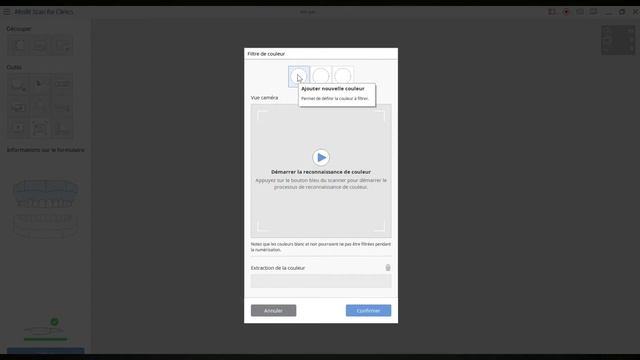Screen dimensions: 640x360
Task: Click the 'Outils' section heading
Action: 14,67
